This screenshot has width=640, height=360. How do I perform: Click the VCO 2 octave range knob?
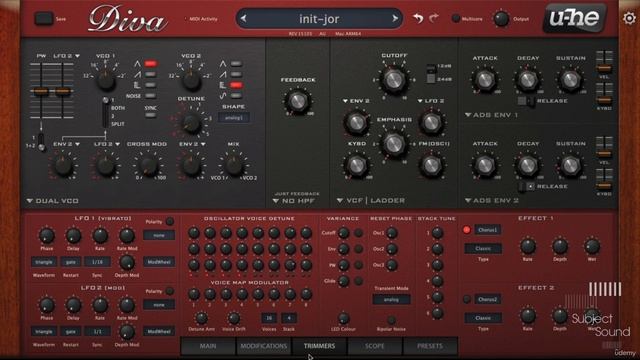[x=191, y=80]
